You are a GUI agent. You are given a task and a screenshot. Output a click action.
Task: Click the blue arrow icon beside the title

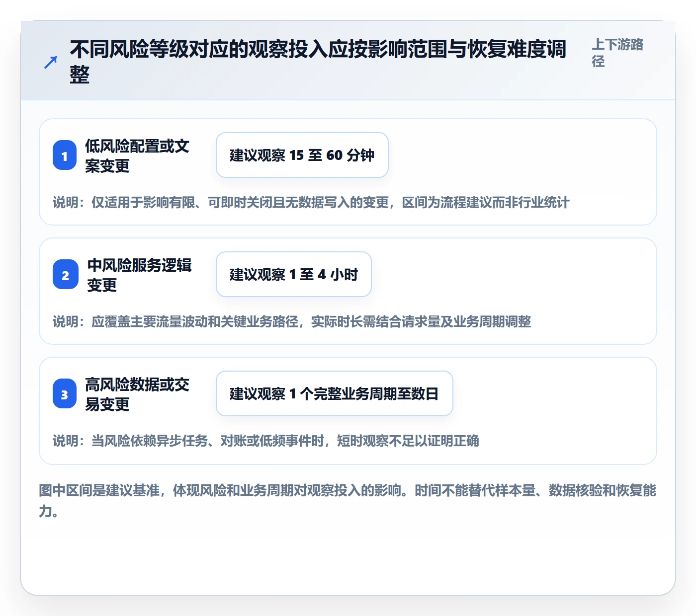[x=51, y=62]
